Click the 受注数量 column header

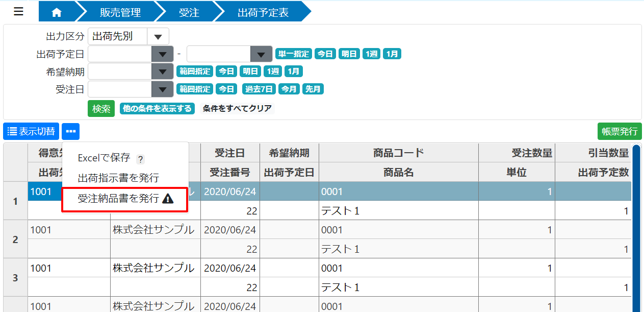click(x=517, y=153)
